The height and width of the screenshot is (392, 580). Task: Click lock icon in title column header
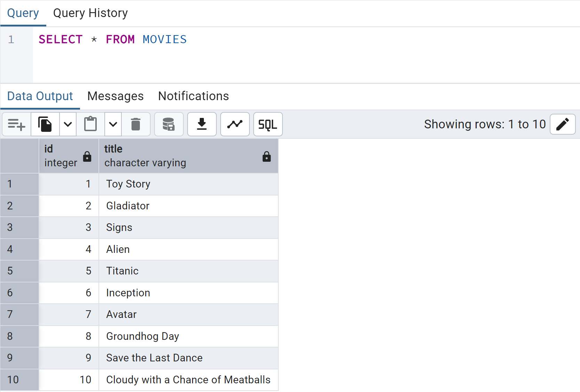tap(267, 157)
